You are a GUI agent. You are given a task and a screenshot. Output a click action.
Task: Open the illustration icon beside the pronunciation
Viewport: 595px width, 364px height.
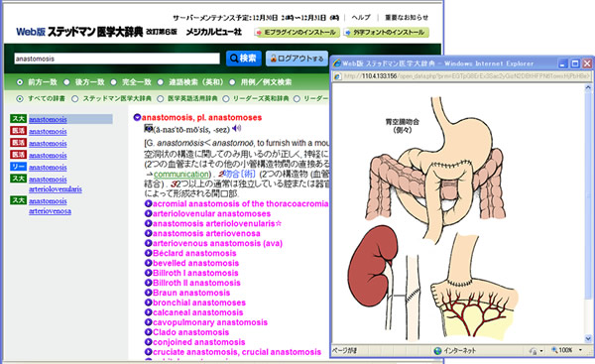click(x=149, y=129)
